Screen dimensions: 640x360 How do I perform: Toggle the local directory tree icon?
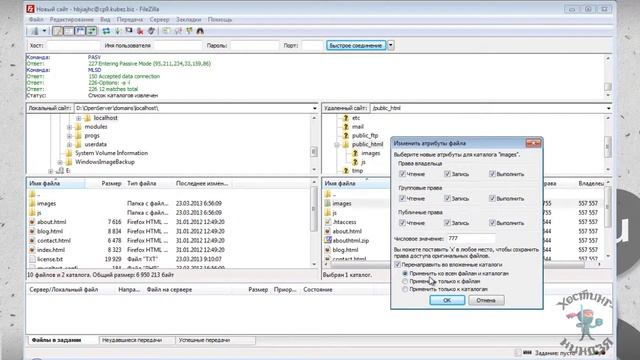tap(69, 31)
